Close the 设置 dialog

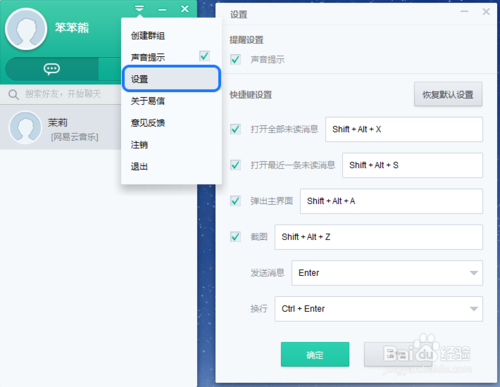486,12
